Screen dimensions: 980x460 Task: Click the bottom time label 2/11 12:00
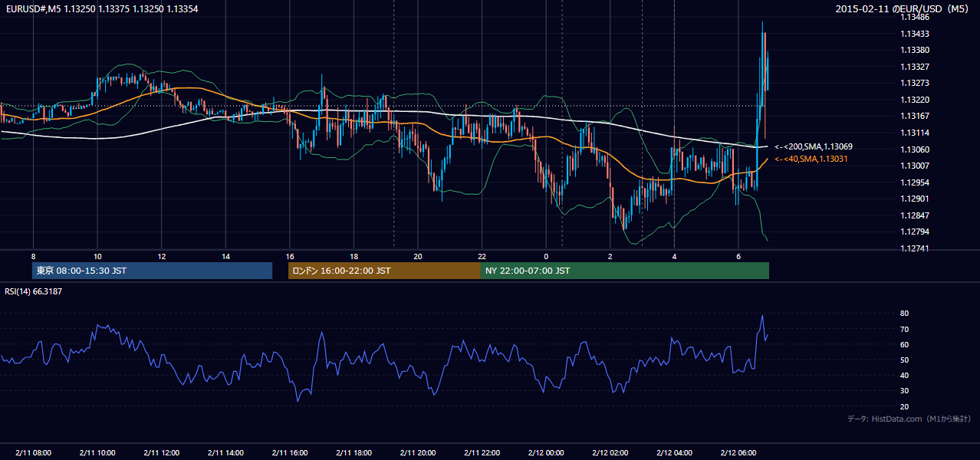(x=161, y=452)
